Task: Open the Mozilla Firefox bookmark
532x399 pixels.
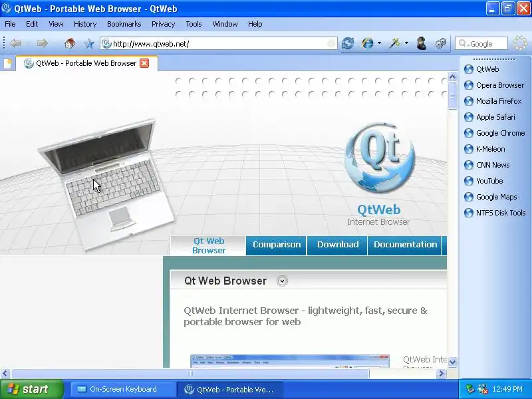Action: click(493, 101)
